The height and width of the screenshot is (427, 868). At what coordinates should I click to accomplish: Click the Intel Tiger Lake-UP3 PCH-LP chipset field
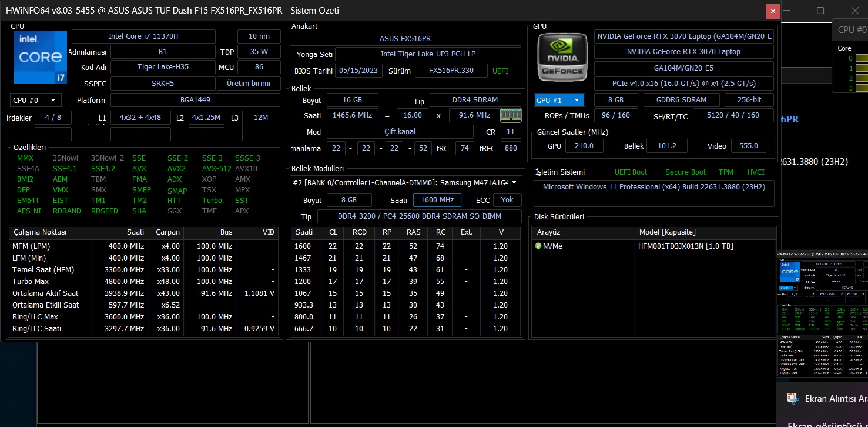(x=428, y=54)
